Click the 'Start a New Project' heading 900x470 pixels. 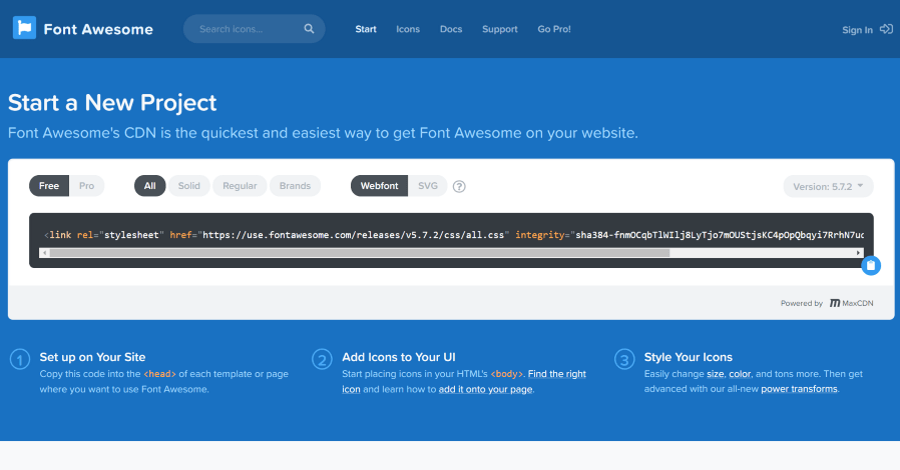pyautogui.click(x=112, y=103)
